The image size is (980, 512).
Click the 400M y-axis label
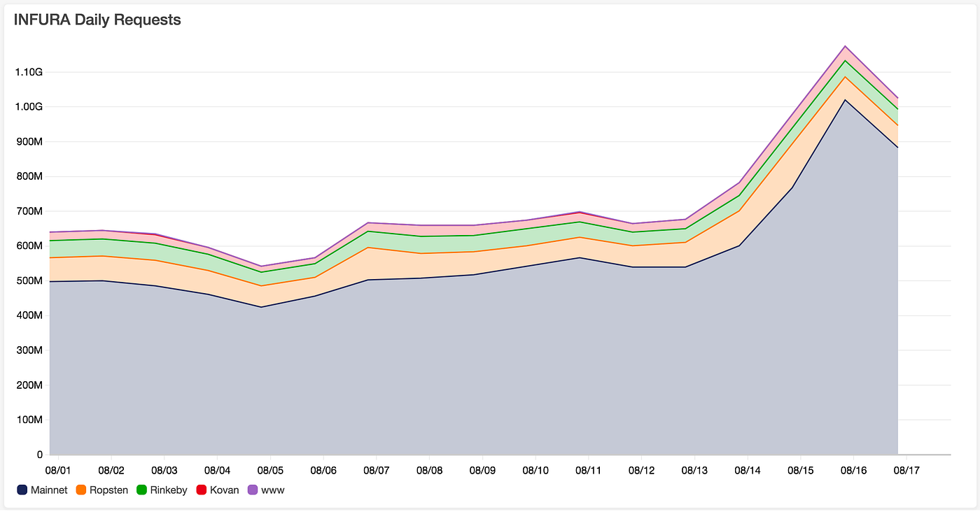(x=30, y=315)
